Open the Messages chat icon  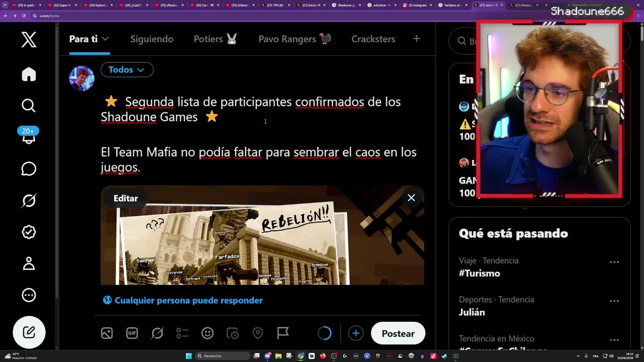29,169
